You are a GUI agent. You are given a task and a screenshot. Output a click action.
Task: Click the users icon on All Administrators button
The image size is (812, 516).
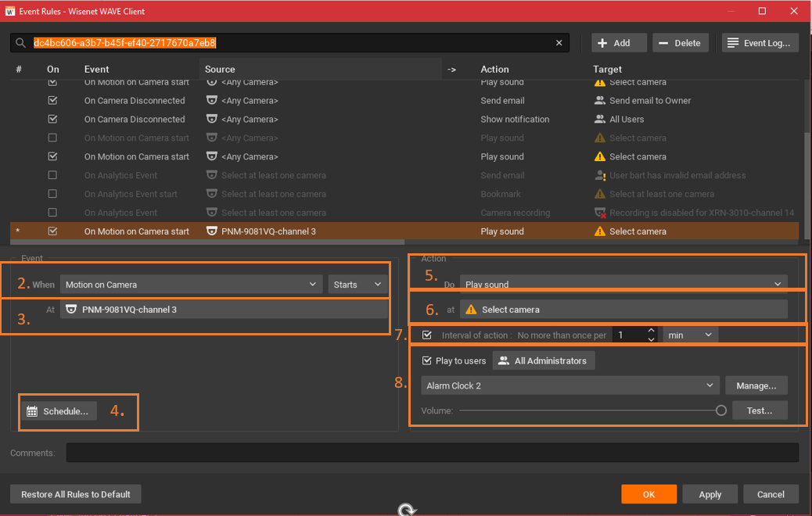tap(503, 360)
